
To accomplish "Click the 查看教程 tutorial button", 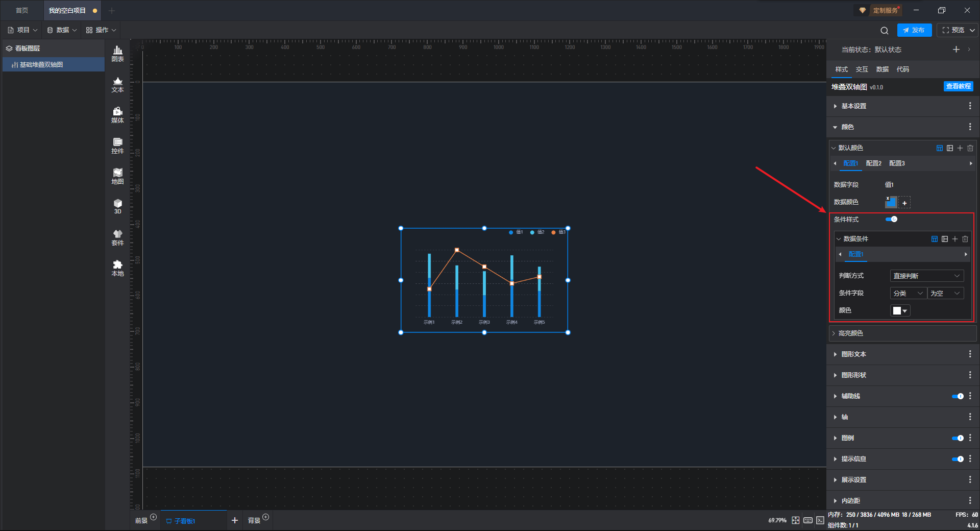I will pyautogui.click(x=958, y=86).
